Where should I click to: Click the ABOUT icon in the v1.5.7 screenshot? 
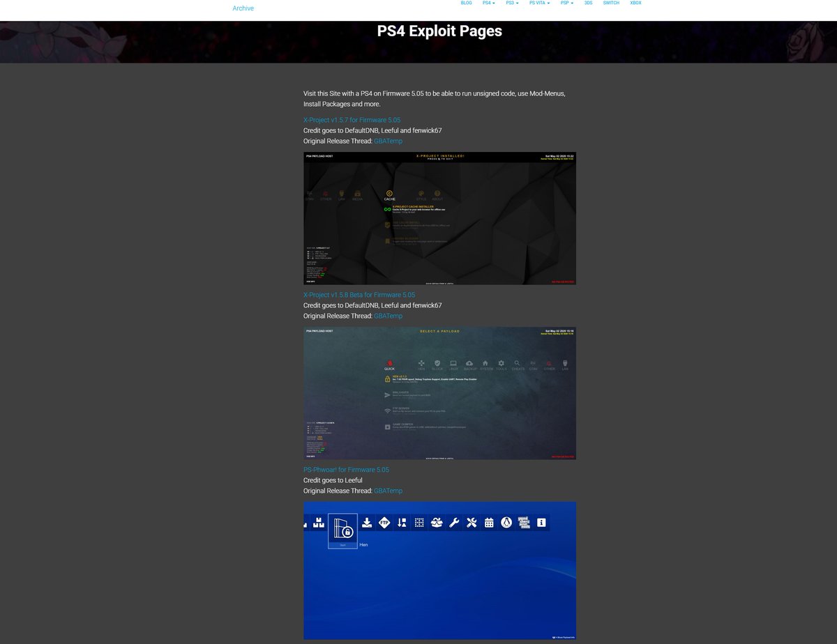coord(437,194)
